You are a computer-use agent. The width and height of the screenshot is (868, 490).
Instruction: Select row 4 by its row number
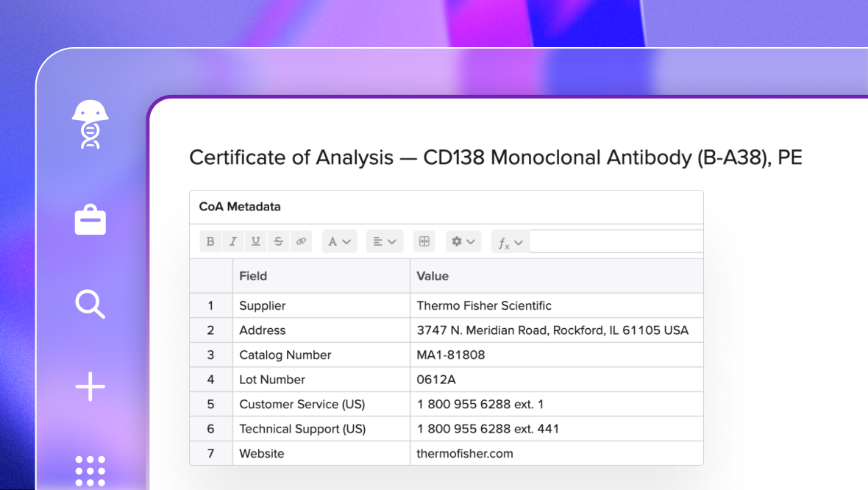[x=211, y=380]
